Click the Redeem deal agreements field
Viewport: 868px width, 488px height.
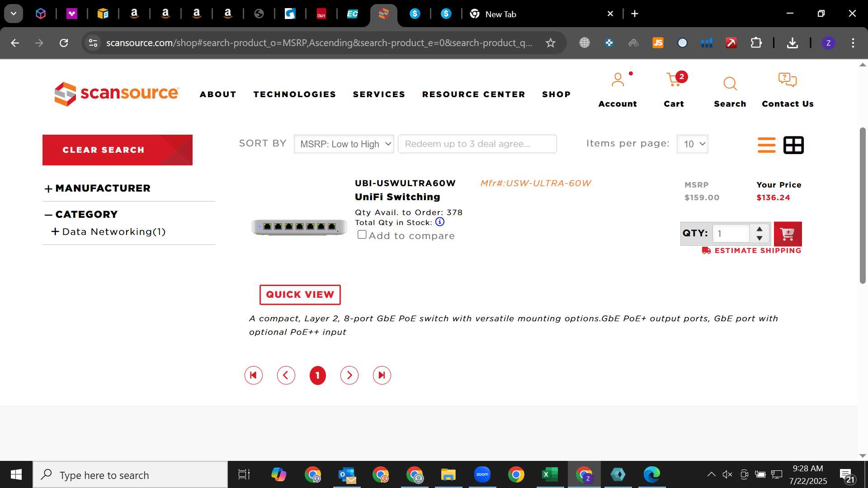tap(477, 144)
